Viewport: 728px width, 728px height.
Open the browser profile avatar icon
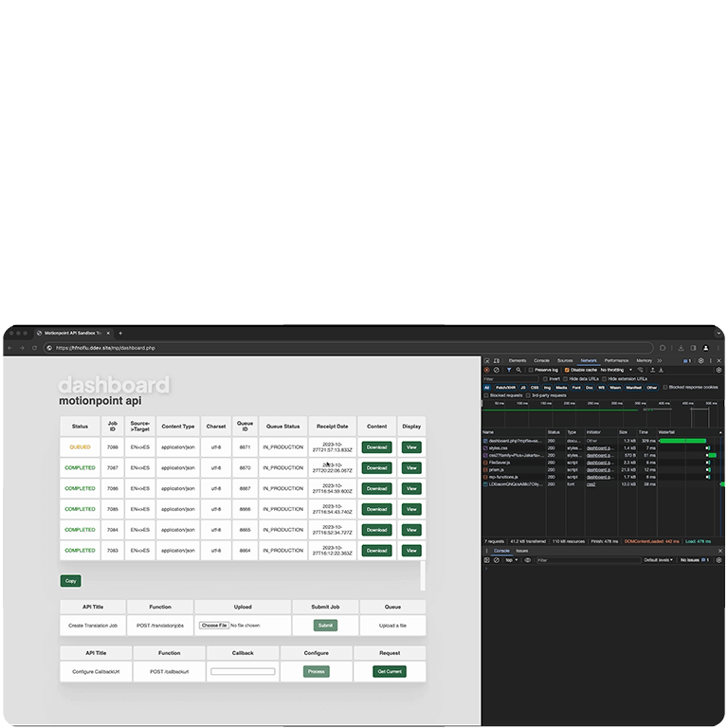coord(705,348)
